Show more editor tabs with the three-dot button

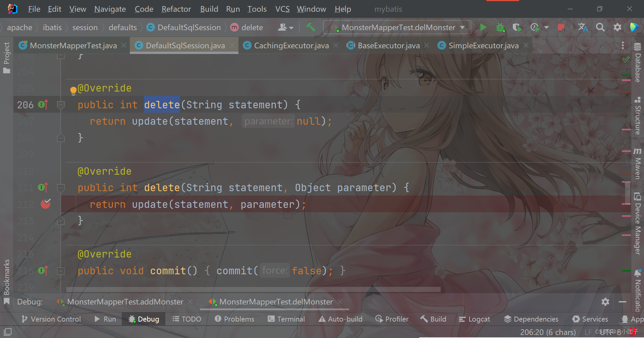[623, 45]
